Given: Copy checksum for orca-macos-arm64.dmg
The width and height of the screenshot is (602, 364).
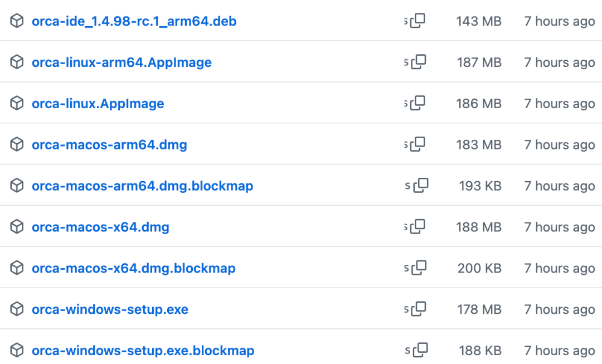Looking at the screenshot, I should (x=417, y=144).
